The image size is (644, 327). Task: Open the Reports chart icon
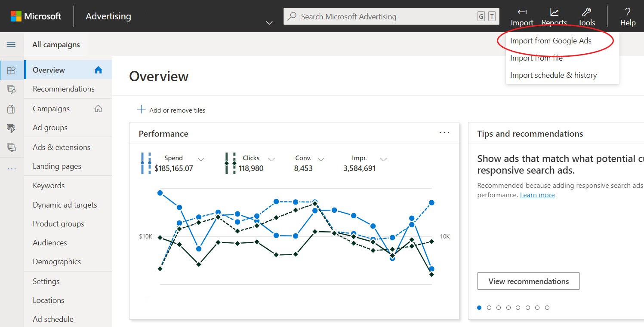[554, 12]
